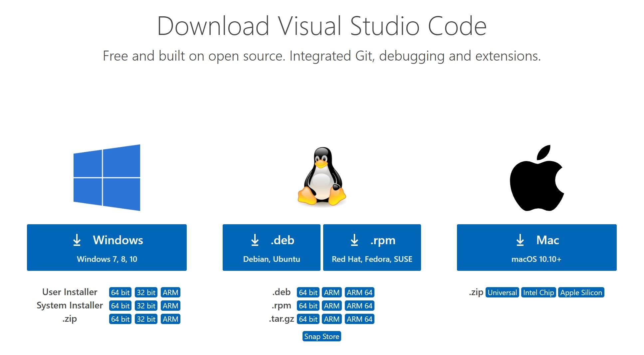This screenshot has height=355, width=644.
Task: Select the Linux .rpm ARM 64 link
Action: [359, 306]
